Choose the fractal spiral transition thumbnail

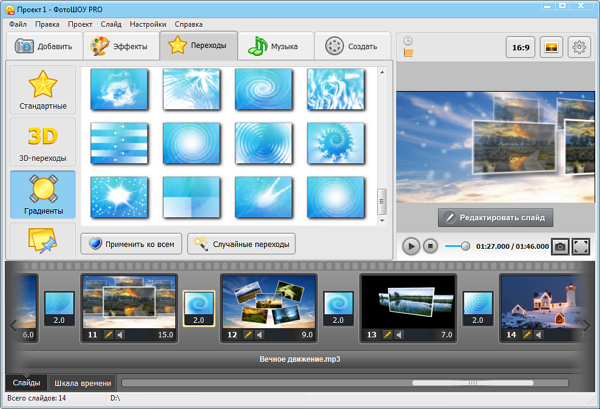coord(336,143)
